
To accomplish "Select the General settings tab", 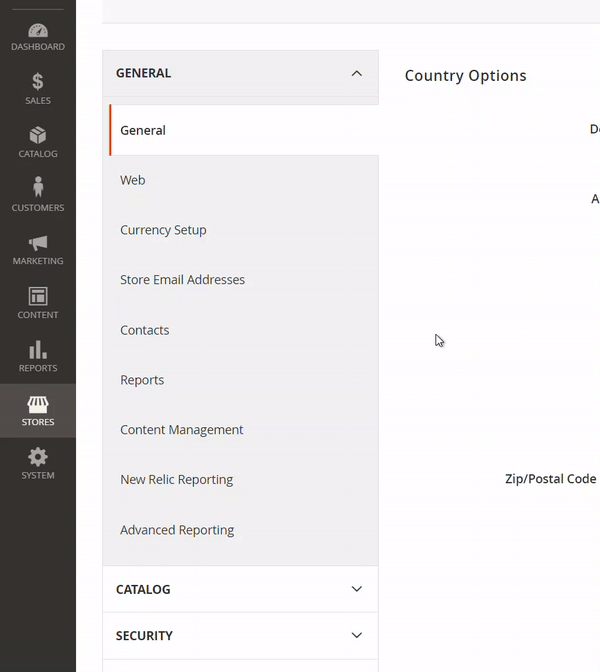I will pyautogui.click(x=143, y=130).
